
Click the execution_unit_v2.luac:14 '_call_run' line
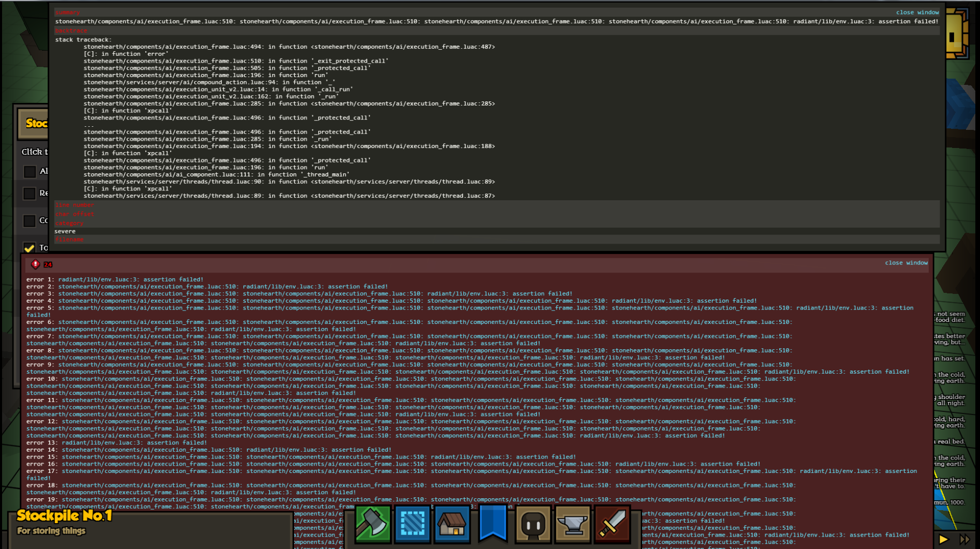tap(218, 90)
